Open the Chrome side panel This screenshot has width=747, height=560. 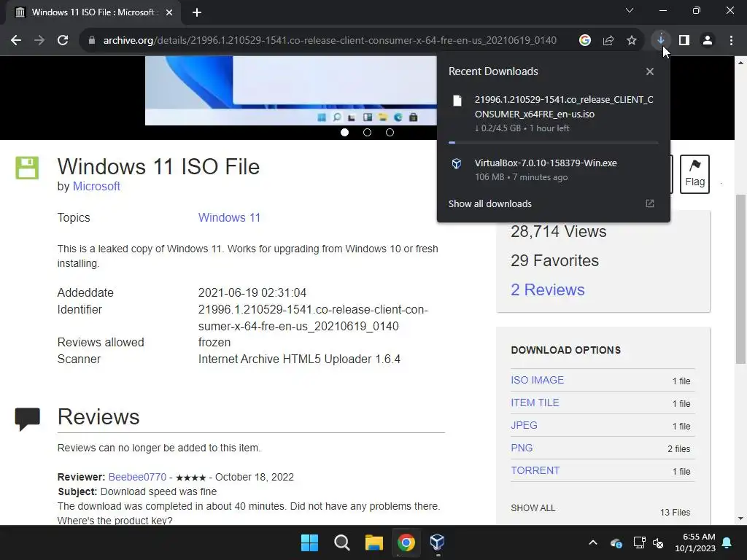684,41
